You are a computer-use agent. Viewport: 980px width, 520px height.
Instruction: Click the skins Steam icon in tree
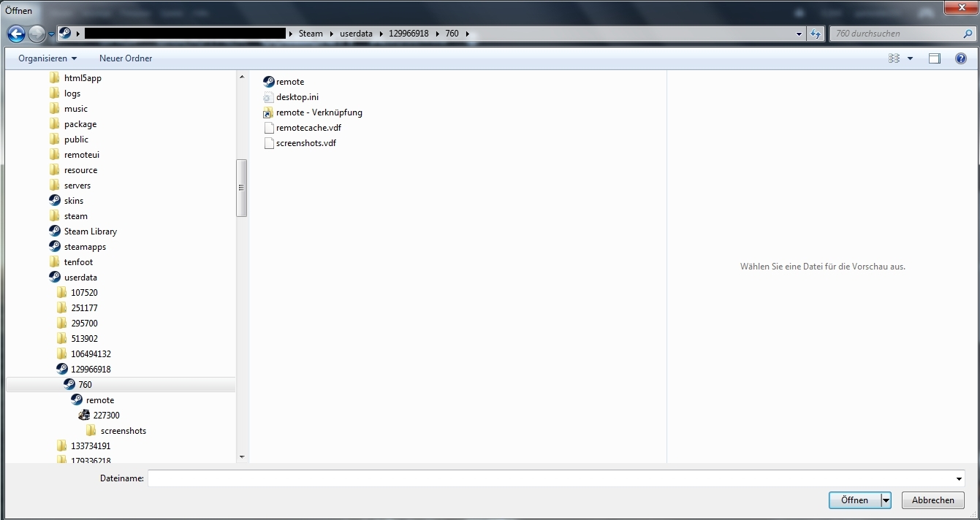[55, 200]
